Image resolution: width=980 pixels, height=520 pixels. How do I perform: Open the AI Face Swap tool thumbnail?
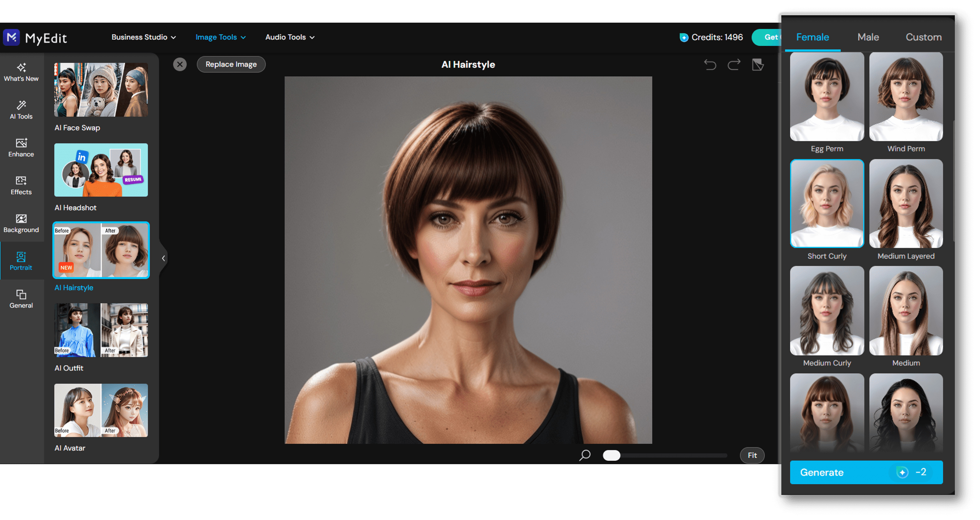[x=101, y=89]
